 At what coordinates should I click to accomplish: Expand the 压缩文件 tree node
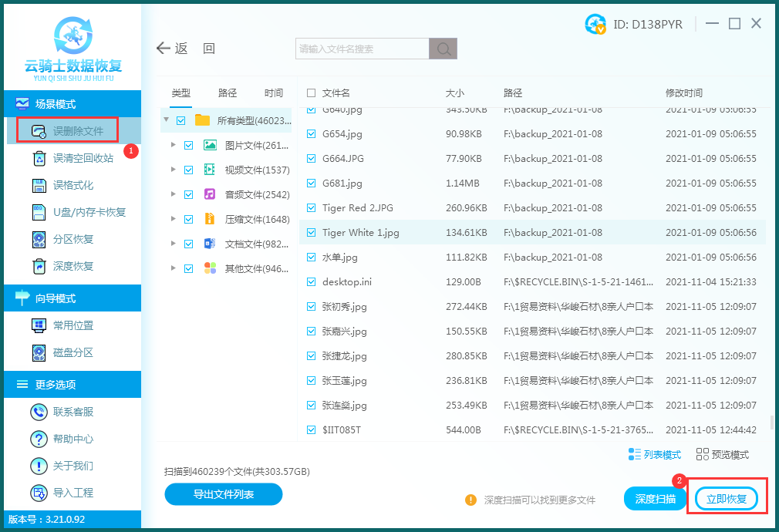coord(173,218)
